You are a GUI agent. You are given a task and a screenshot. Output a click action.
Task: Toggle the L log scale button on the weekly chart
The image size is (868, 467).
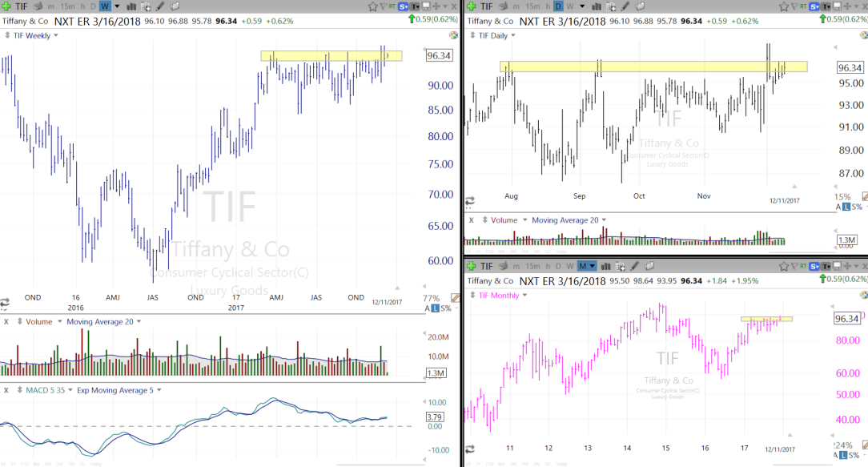click(x=435, y=308)
